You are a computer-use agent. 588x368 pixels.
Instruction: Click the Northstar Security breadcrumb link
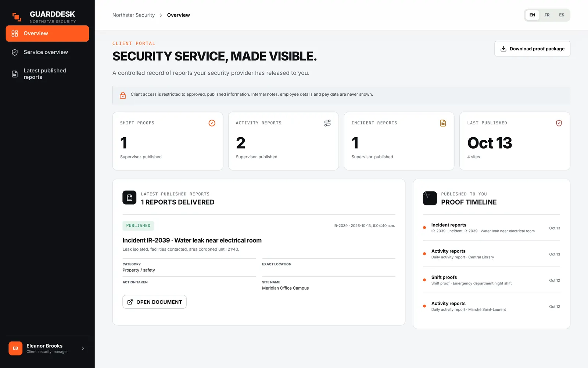tap(133, 15)
